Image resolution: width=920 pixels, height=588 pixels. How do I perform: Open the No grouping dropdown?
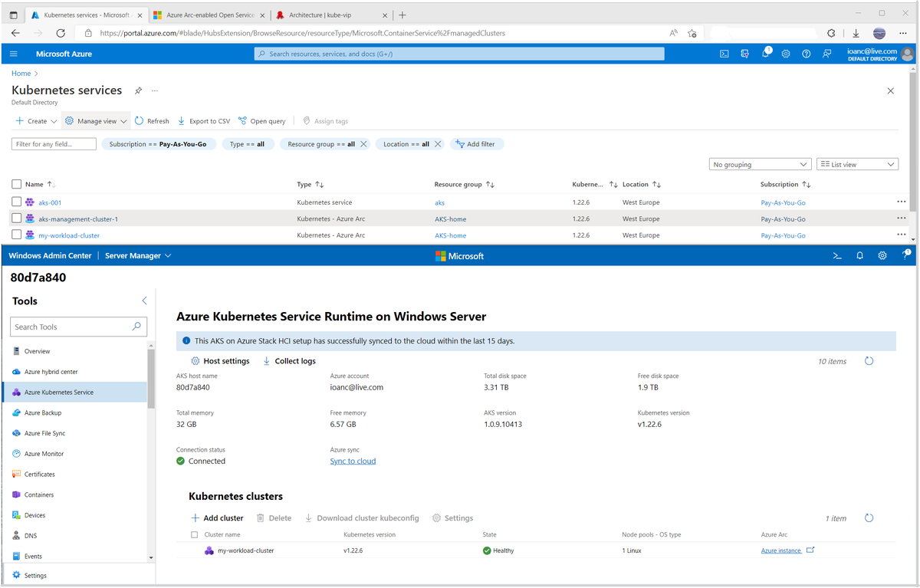(761, 164)
